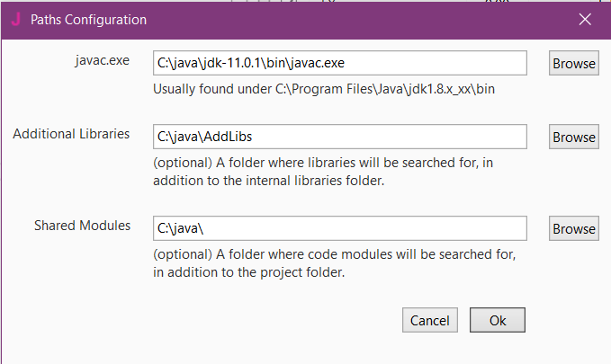Browse for the Shared Modules folder

(573, 228)
